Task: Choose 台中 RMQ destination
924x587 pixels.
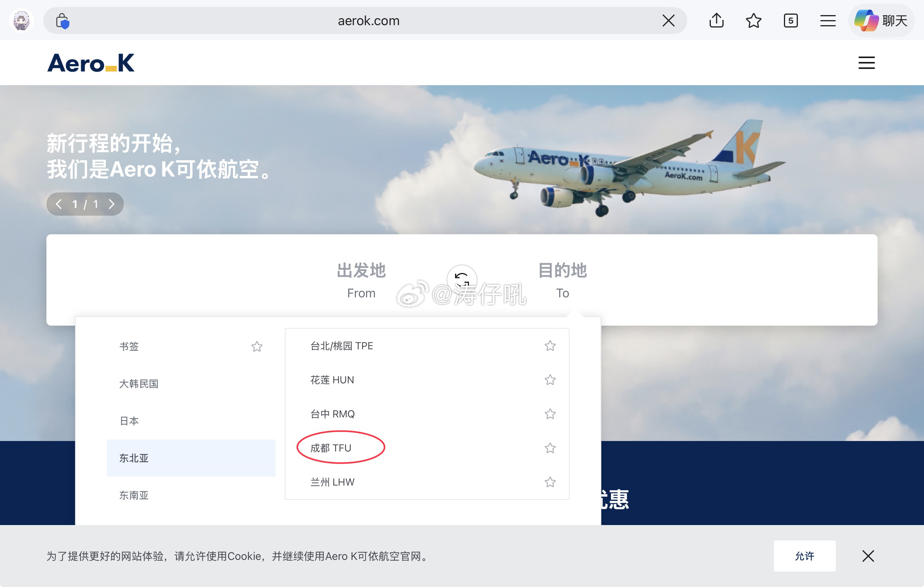Action: [427, 414]
